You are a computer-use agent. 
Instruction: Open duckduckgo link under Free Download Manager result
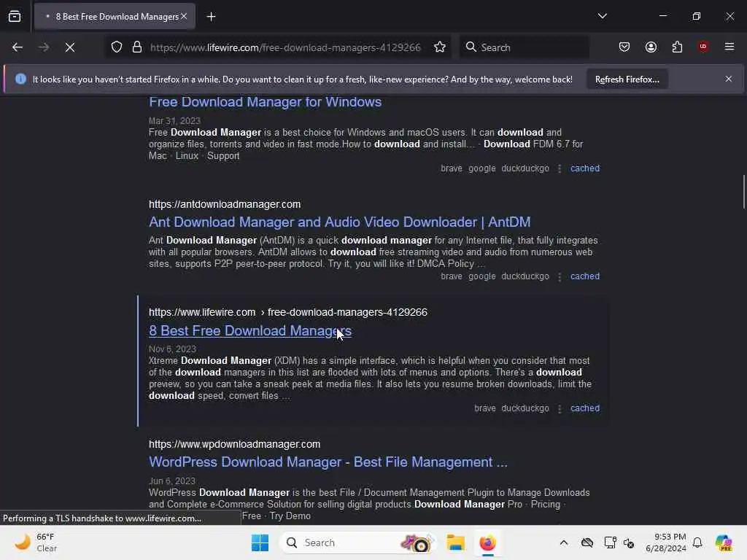(x=525, y=168)
